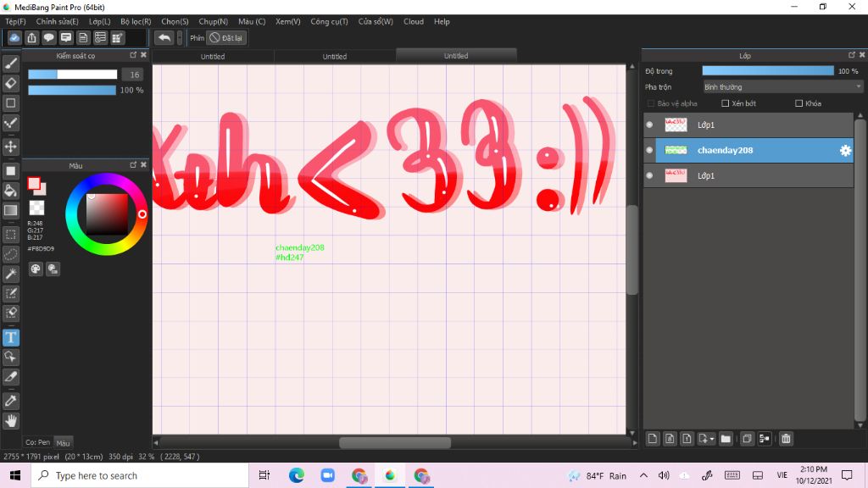This screenshot has width=868, height=488.
Task: Select the Bucket fill tool
Action: pos(10,191)
